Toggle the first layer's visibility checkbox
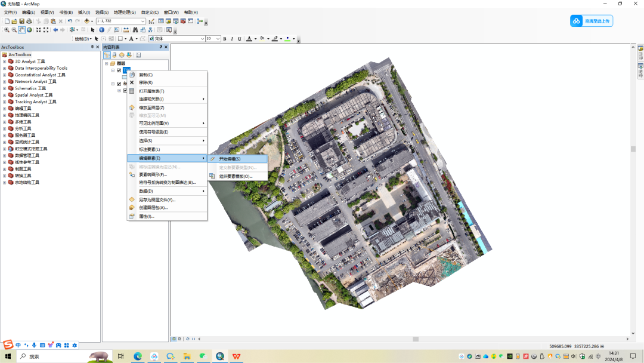644x363 pixels. [x=119, y=70]
